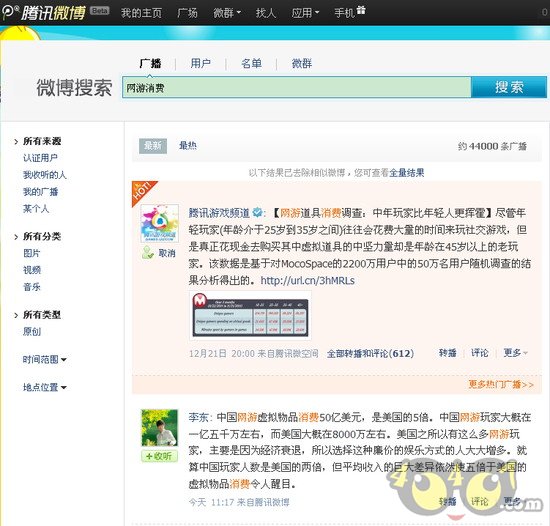Switch to the 微群 search tab
This screenshot has height=526, width=550.
[302, 63]
